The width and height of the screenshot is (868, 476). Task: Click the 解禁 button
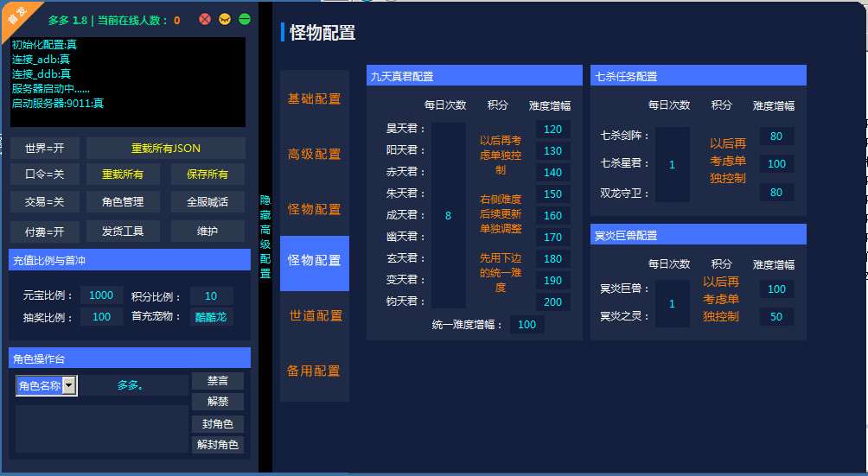point(218,402)
